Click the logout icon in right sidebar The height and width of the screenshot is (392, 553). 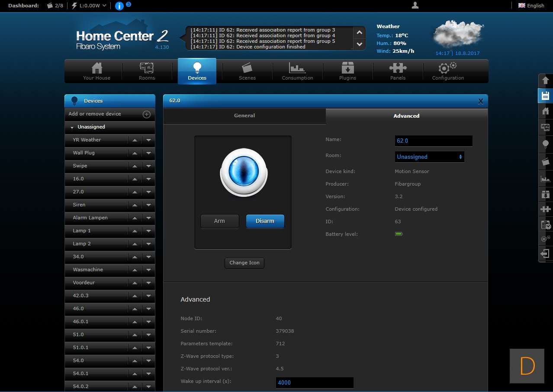545,254
